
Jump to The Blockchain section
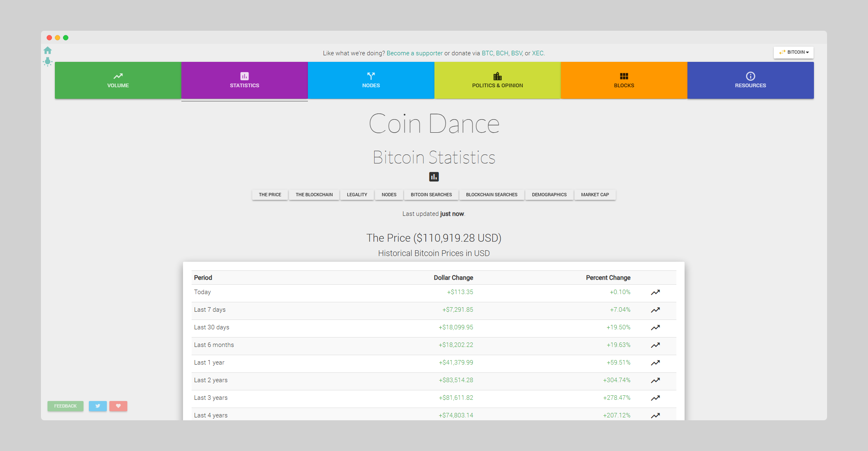[x=314, y=195]
